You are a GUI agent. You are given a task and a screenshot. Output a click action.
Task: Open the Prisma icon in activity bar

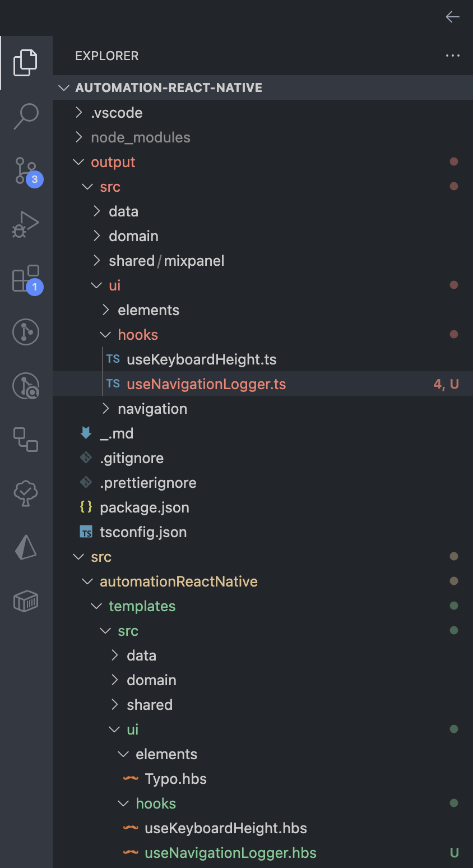click(x=26, y=547)
